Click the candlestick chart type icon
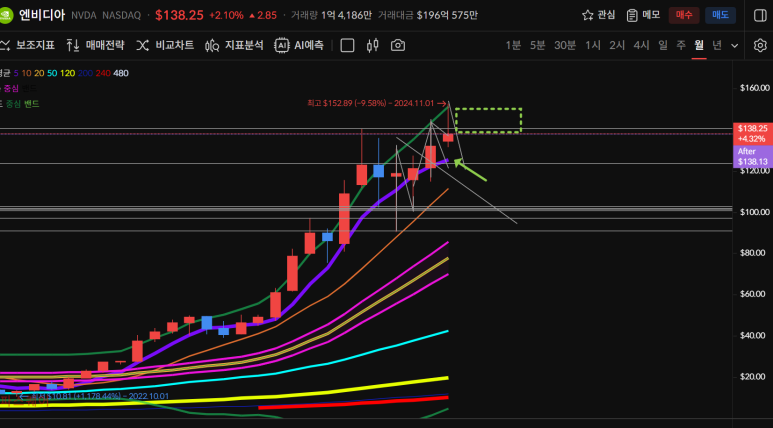This screenshot has height=428, width=773. 373,46
